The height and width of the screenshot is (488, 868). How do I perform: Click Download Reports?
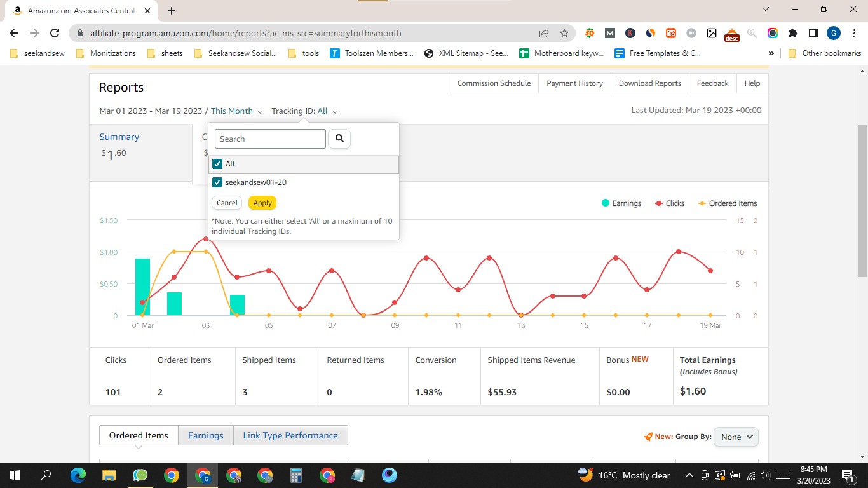tap(649, 83)
